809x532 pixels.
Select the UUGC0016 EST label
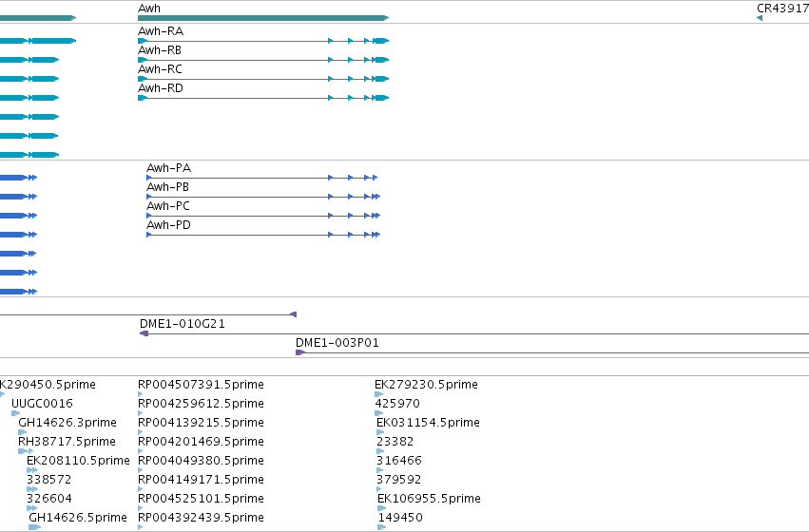tap(43, 404)
